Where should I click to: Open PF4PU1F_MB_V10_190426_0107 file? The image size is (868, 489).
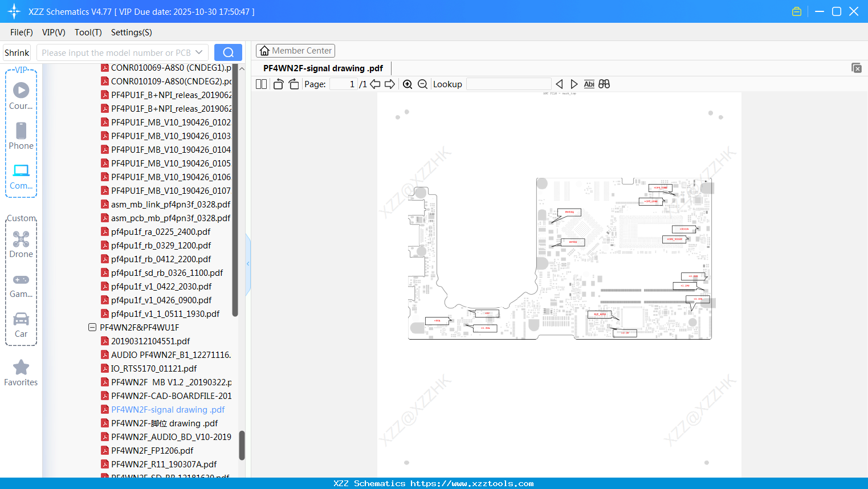(166, 191)
